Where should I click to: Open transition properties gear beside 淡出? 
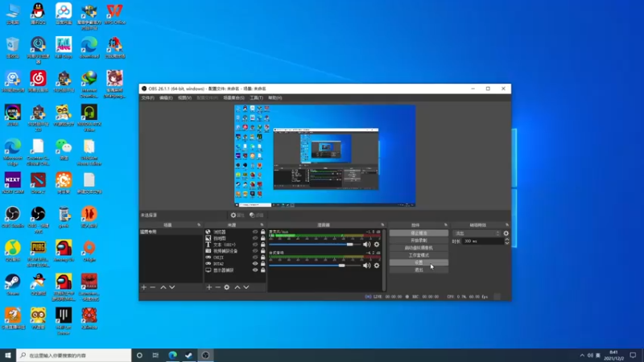click(506, 233)
